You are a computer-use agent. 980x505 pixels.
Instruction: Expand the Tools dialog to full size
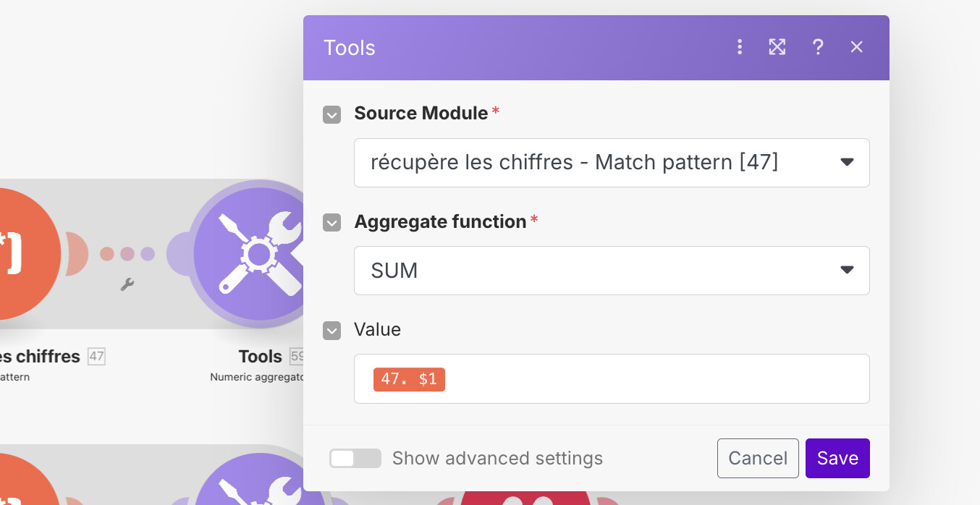tap(777, 47)
